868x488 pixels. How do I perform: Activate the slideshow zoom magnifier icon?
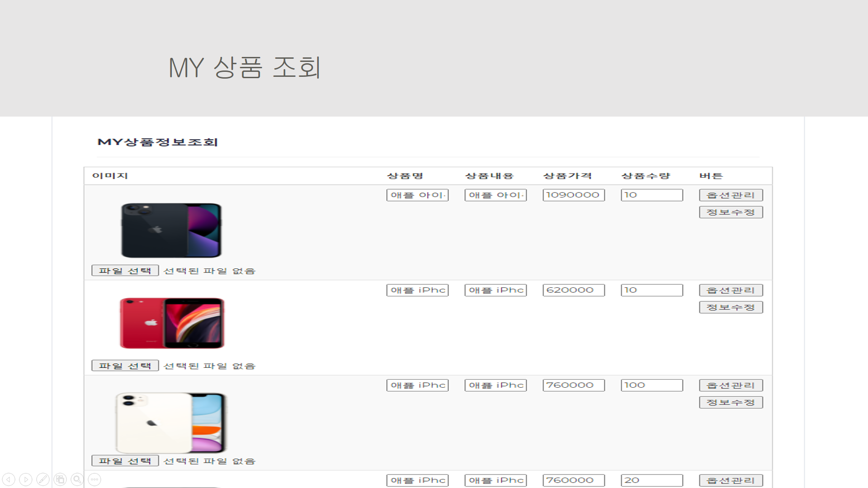coord(77,479)
